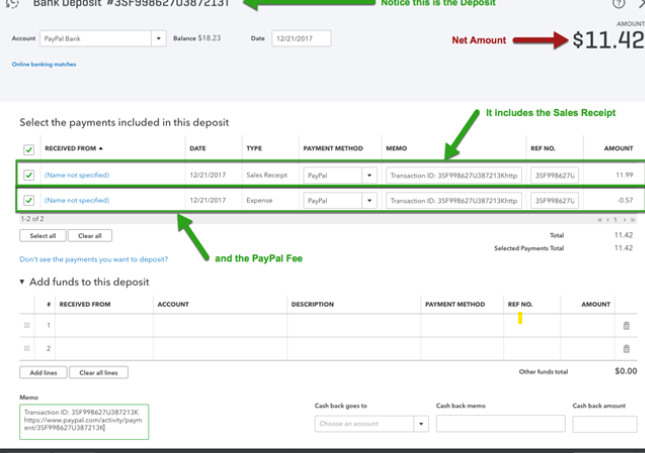Click the -0.57 amount in Expense row
645x453 pixels.
[x=625, y=200]
